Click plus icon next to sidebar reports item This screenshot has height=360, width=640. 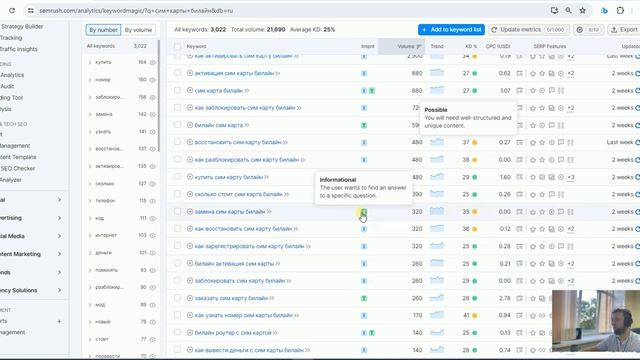pyautogui.click(x=59, y=321)
